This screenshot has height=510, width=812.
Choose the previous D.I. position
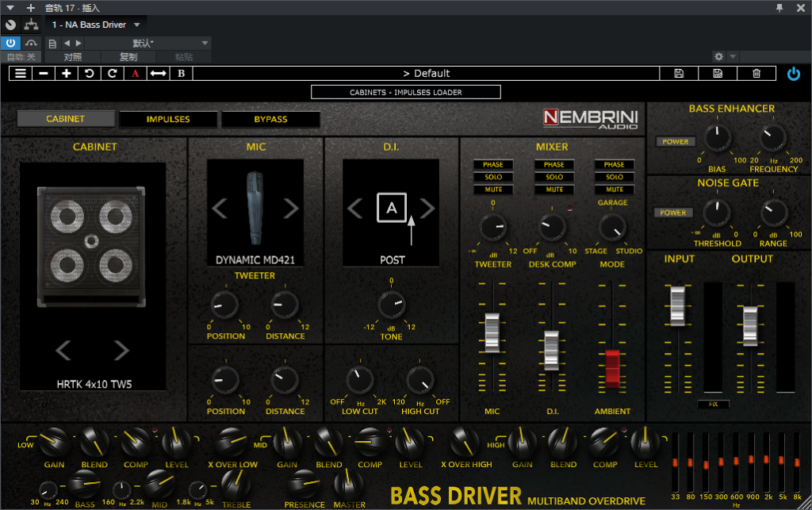[354, 208]
